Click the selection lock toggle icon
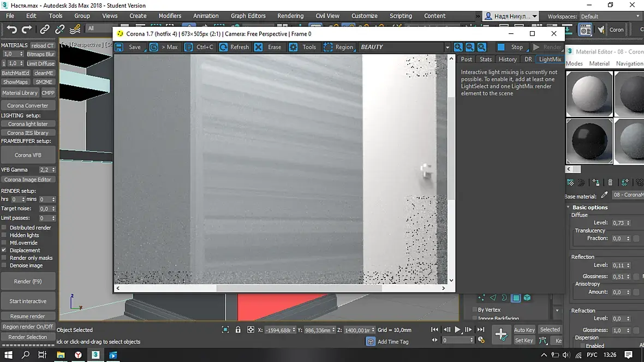This screenshot has width=644, height=362. click(x=238, y=330)
